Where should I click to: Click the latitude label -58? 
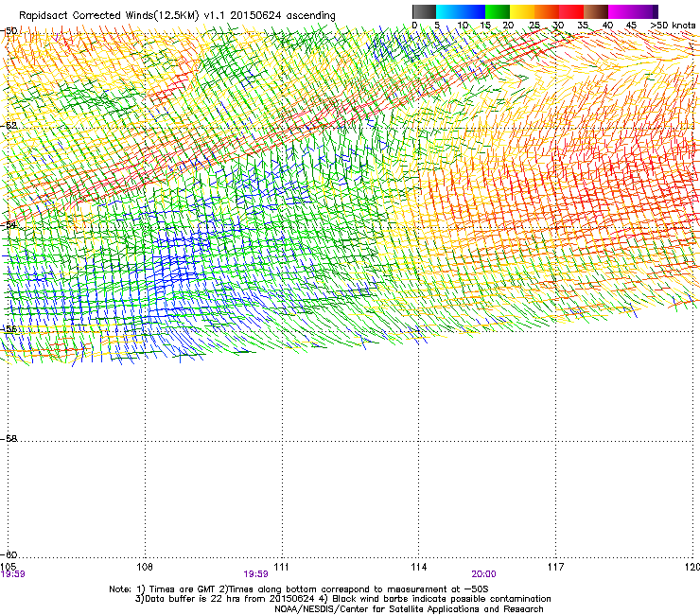tap(9, 439)
